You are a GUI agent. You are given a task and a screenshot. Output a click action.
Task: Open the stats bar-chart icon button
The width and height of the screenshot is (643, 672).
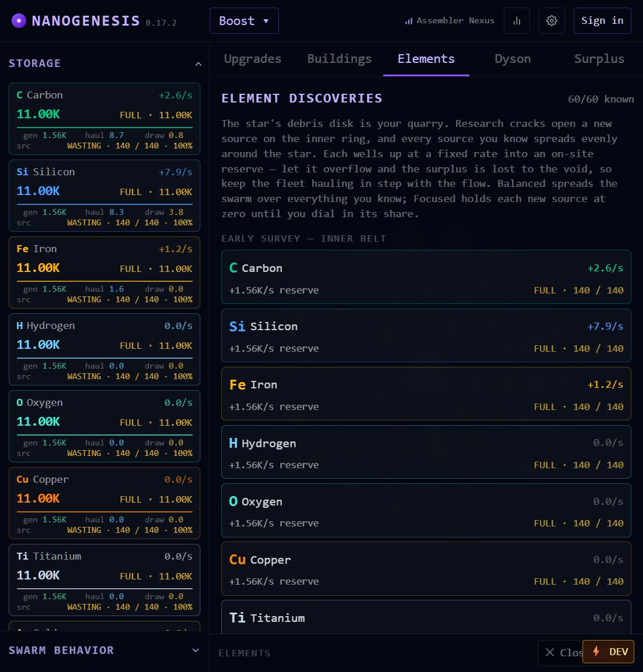pos(517,20)
